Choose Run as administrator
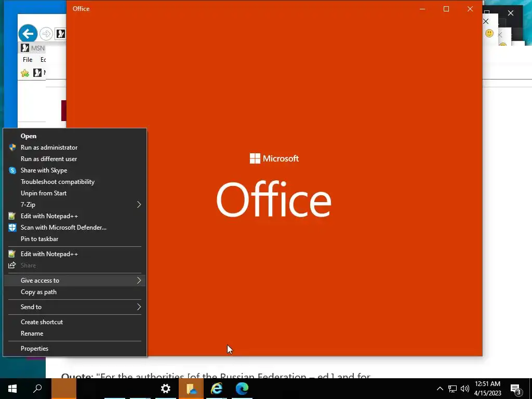 pos(75,148)
